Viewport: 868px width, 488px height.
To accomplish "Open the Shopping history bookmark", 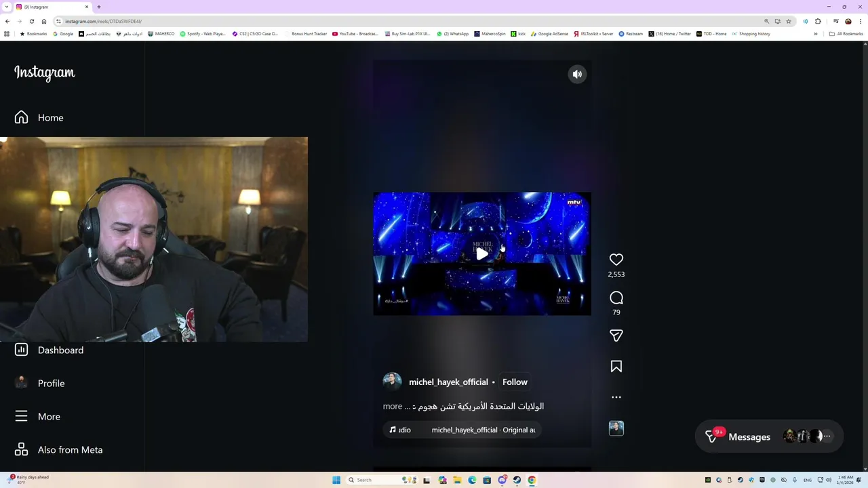I will click(x=751, y=34).
